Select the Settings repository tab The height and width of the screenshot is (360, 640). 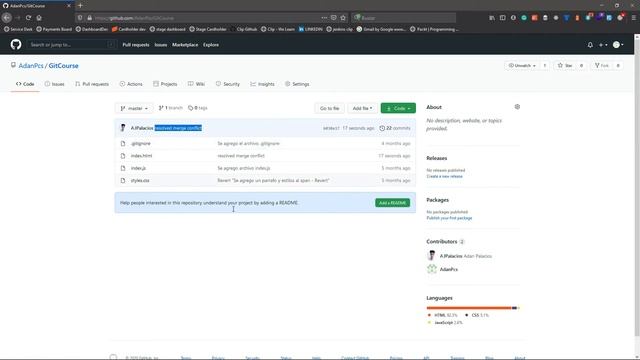pyautogui.click(x=297, y=84)
